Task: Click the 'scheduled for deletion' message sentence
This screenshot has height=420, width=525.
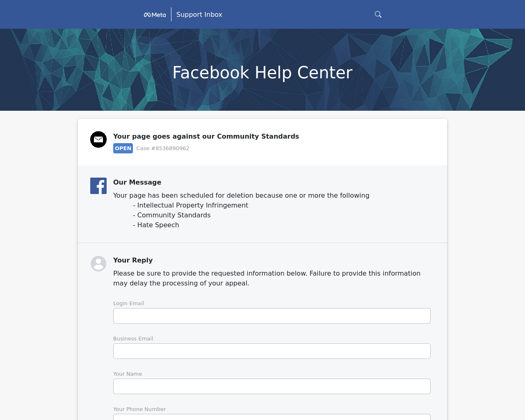Action: (241, 195)
